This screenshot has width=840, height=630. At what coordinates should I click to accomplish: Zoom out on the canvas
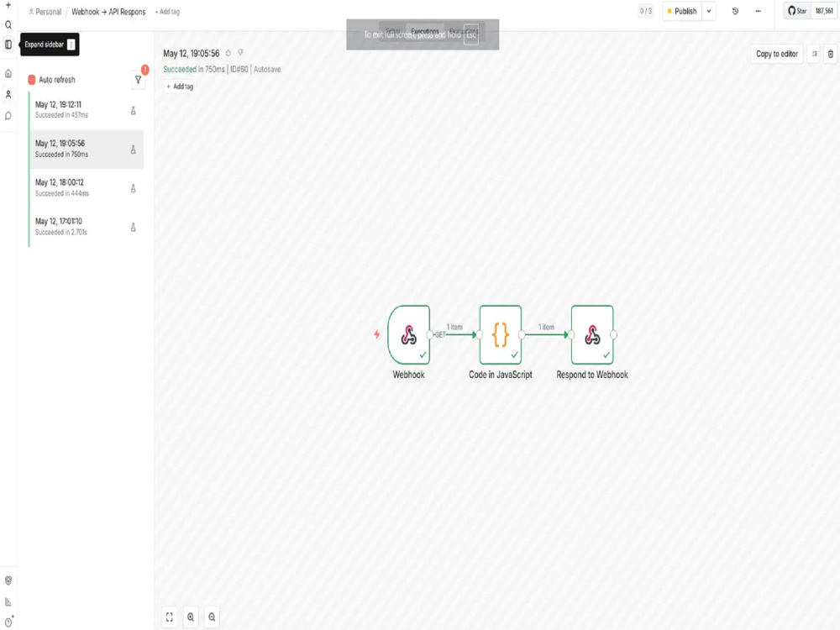213,617
